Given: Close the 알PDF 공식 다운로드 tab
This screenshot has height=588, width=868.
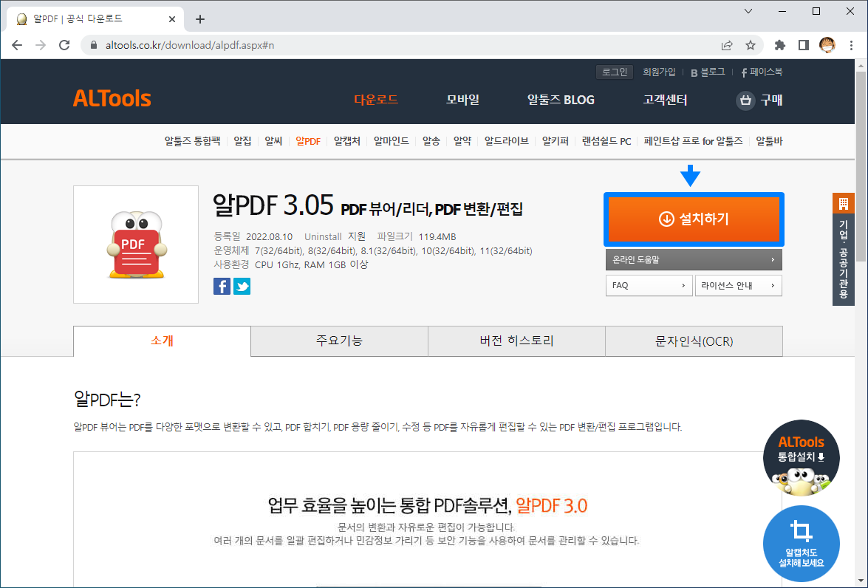Looking at the screenshot, I should pyautogui.click(x=171, y=19).
